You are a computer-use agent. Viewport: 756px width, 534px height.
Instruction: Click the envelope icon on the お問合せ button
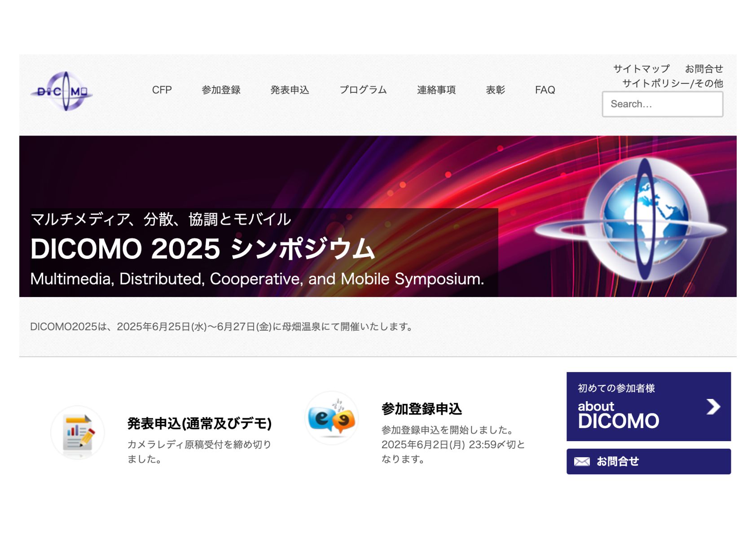click(x=582, y=462)
